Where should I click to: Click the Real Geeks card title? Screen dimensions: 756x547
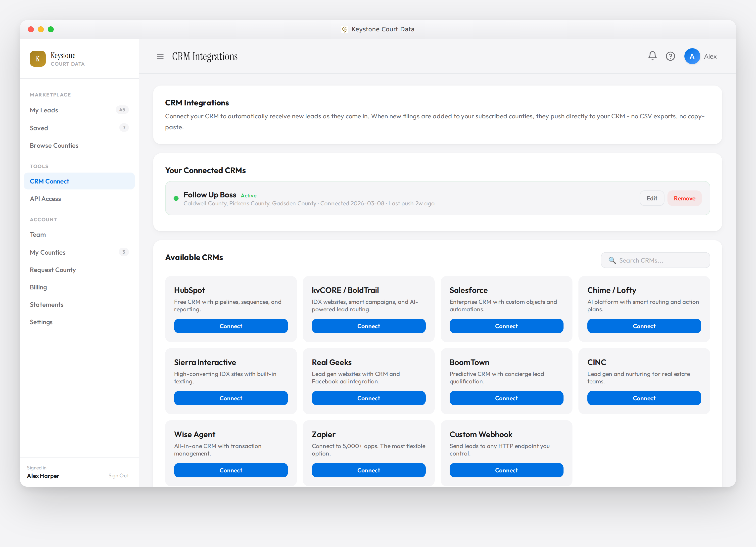coord(332,363)
